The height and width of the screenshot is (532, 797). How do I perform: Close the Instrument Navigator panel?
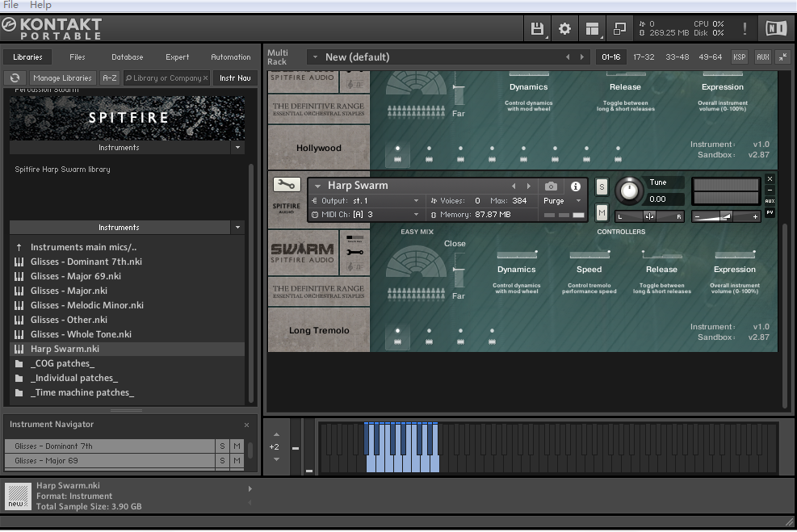point(246,425)
